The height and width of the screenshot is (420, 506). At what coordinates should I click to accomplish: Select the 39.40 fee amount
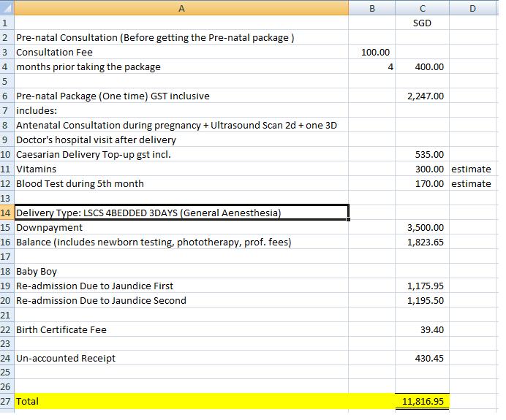pyautogui.click(x=422, y=329)
